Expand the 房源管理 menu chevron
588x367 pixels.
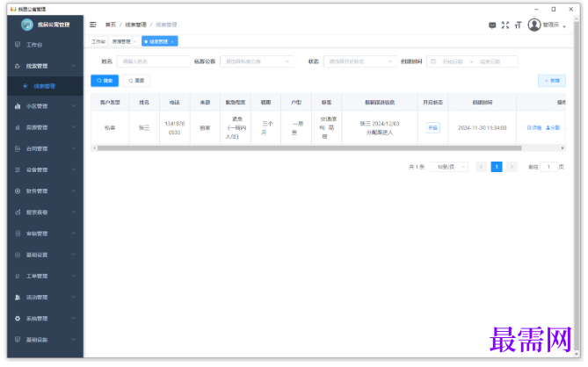74,127
